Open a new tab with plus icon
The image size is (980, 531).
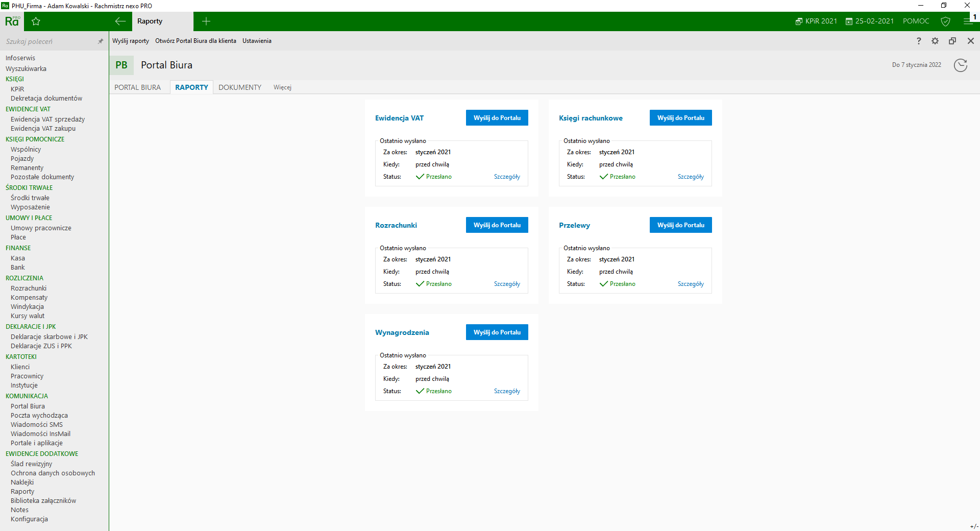tap(206, 21)
